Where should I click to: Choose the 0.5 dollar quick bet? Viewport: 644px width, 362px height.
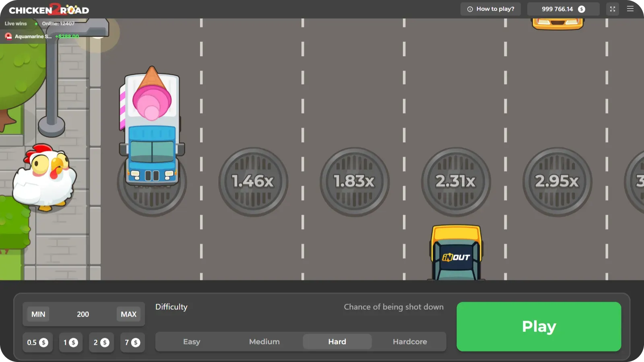(37, 342)
